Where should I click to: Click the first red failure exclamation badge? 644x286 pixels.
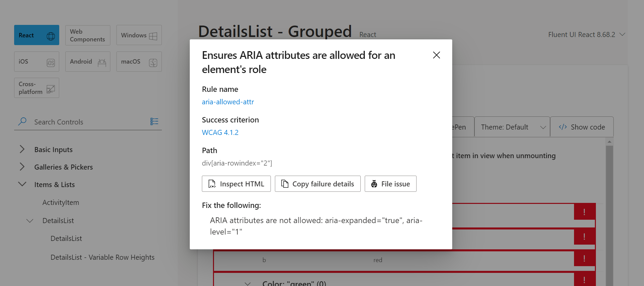click(584, 212)
